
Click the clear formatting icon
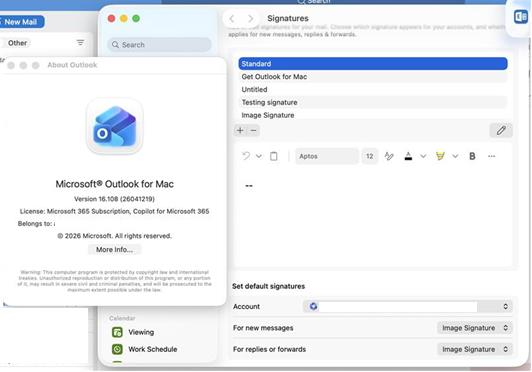pyautogui.click(x=389, y=156)
